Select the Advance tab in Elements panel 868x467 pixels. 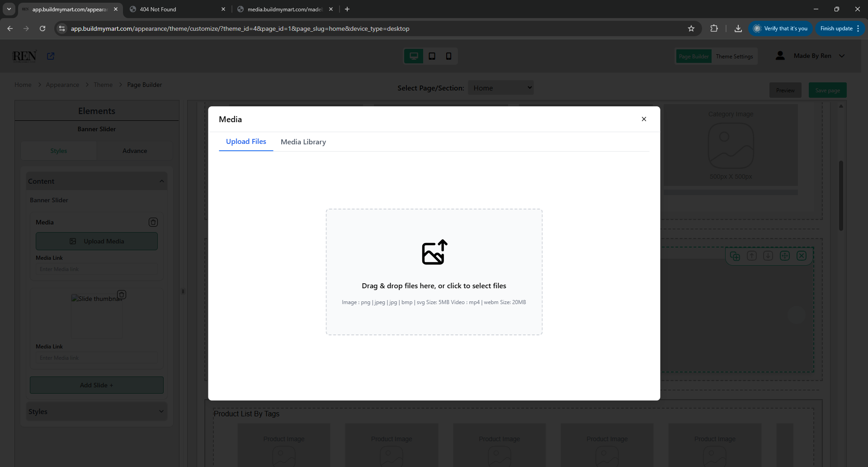[x=135, y=151]
